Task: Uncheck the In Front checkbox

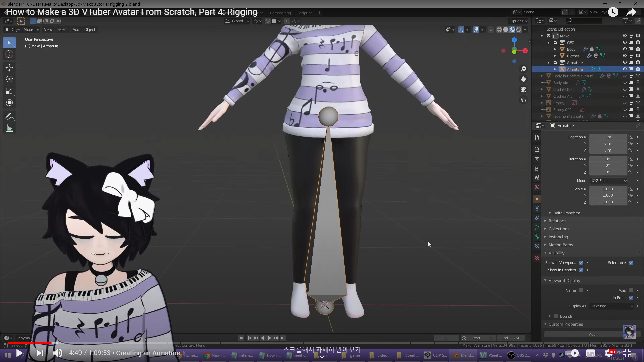Action: pos(631,298)
